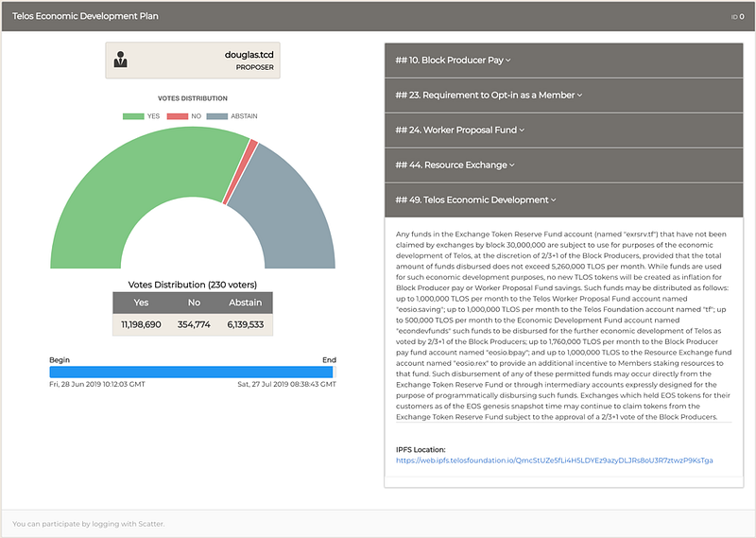Select the Abstain column header
Image resolution: width=756 pixels, height=538 pixels.
point(246,303)
